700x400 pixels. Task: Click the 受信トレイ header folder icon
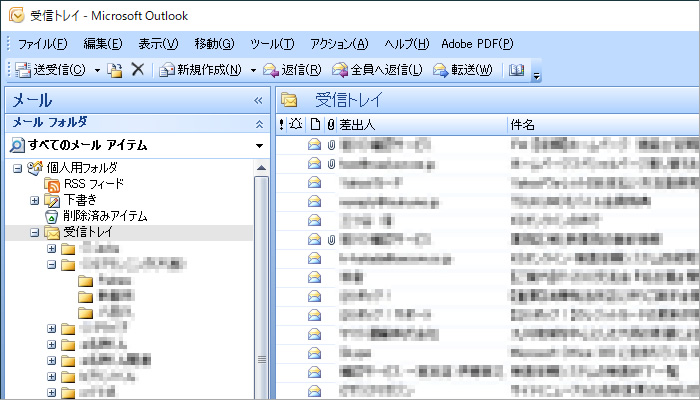click(289, 100)
